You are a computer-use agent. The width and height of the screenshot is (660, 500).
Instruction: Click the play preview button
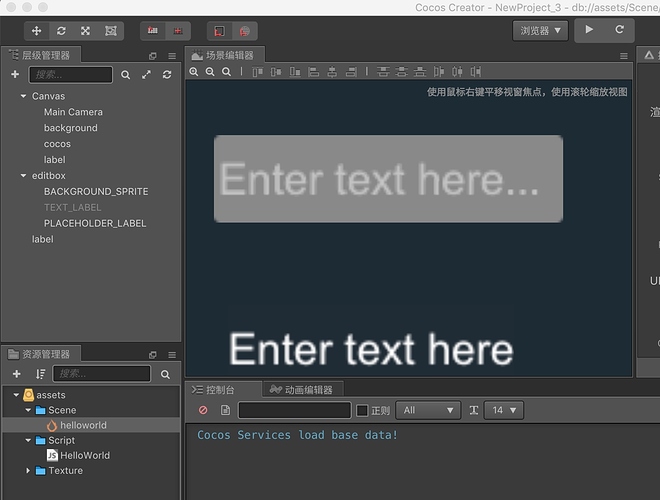click(589, 29)
